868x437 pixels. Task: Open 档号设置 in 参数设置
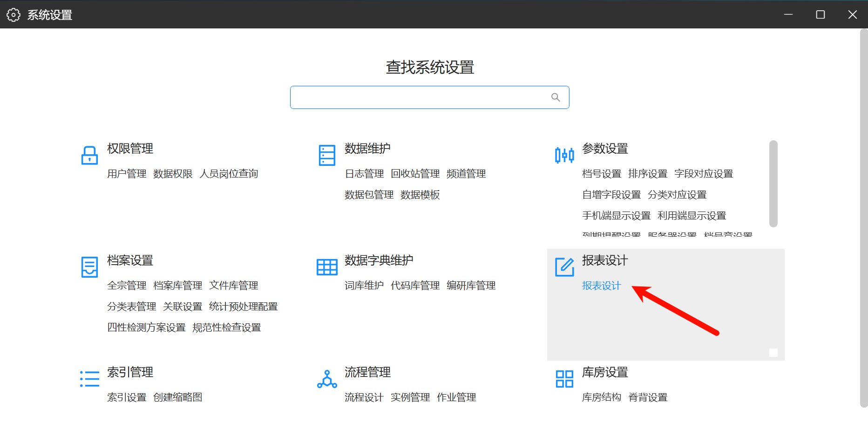click(x=602, y=174)
